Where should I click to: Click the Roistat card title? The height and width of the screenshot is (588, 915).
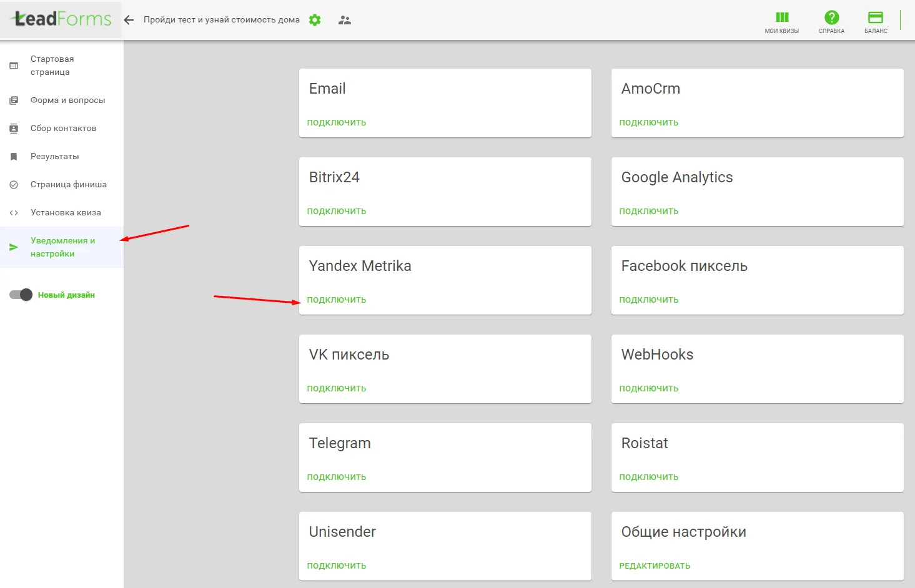645,443
